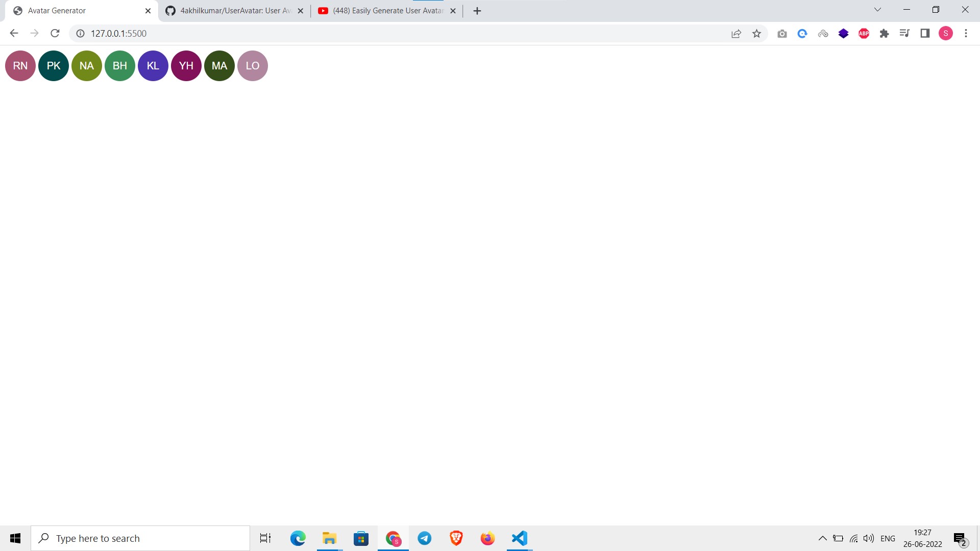Click the browser back navigation button
The image size is (980, 551).
(13, 33)
